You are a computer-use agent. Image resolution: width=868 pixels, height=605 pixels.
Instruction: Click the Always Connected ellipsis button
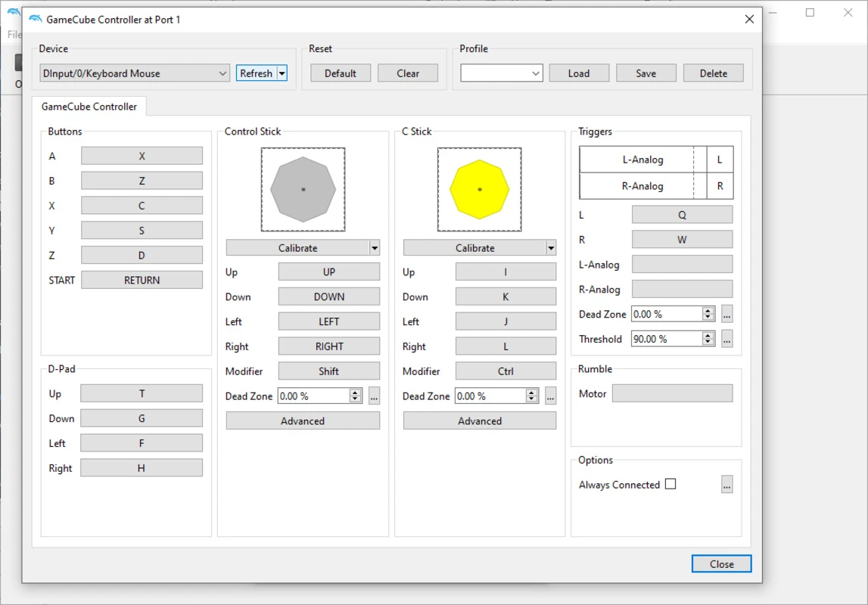pos(726,485)
